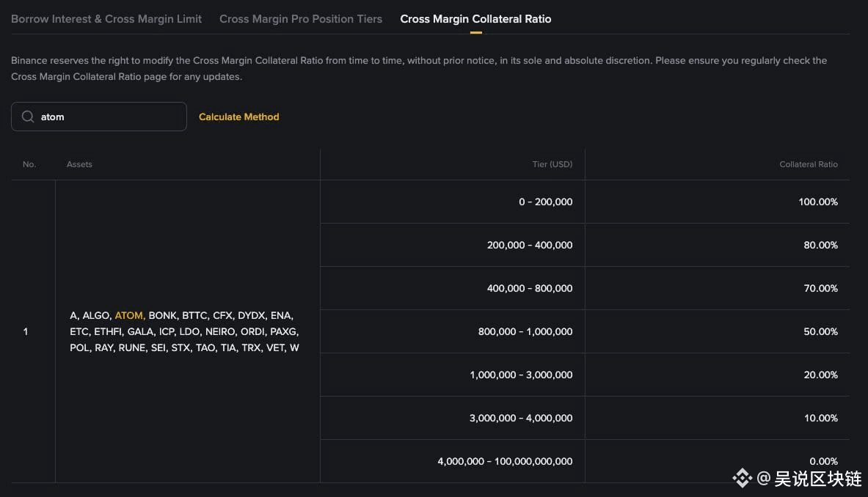Focus the asset search field containing 'atom'
Viewport: 868px width, 497px height.
[110, 117]
